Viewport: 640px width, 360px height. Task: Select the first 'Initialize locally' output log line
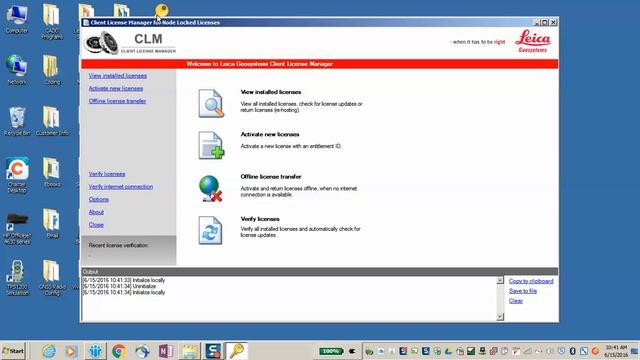(x=124, y=280)
